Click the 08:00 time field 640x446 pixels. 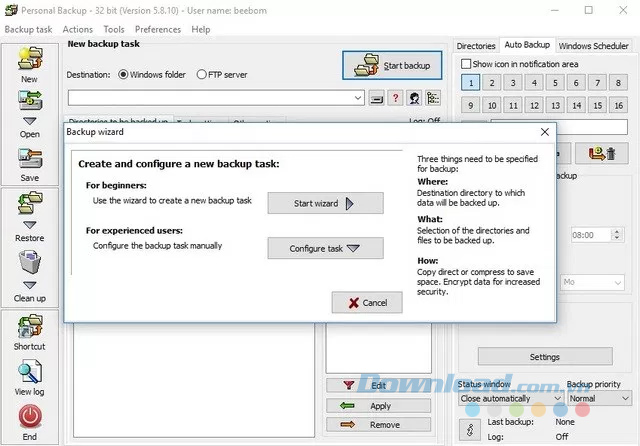[x=591, y=235]
